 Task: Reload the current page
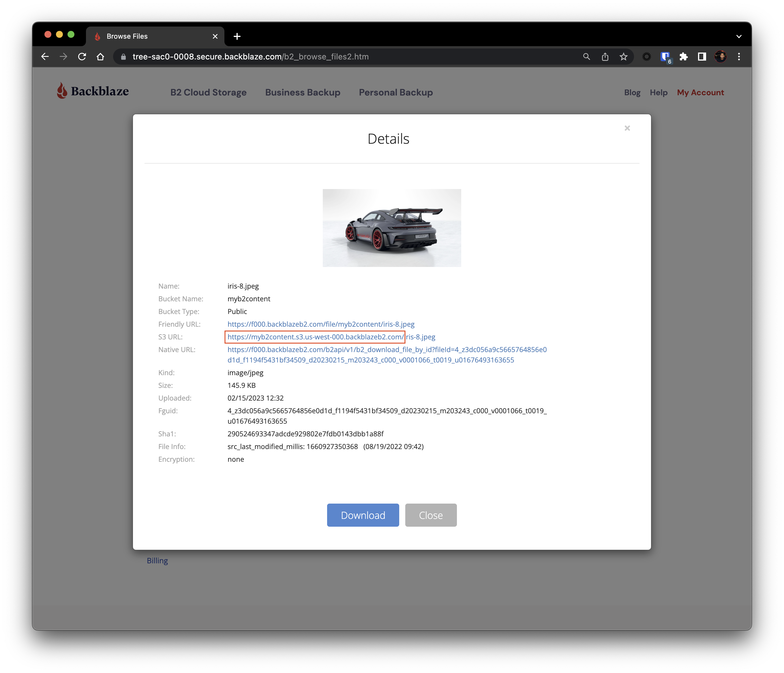(82, 56)
